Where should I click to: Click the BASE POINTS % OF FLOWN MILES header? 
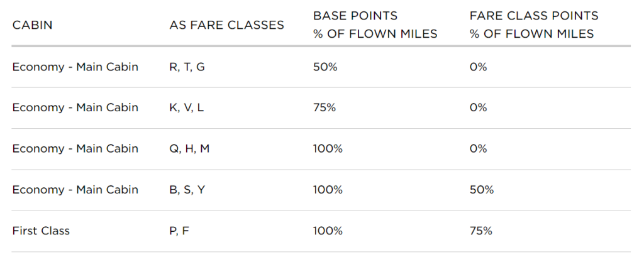tap(375, 25)
